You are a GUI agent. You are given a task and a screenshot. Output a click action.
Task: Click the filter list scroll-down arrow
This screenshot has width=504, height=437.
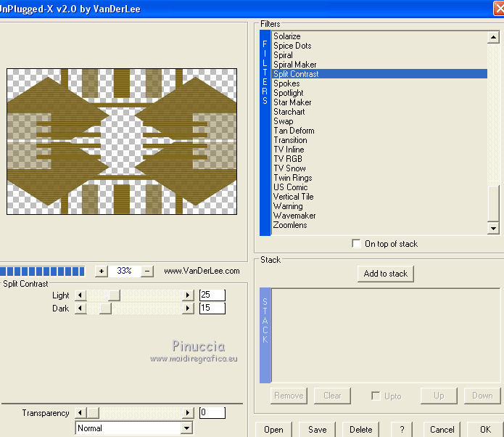493,229
